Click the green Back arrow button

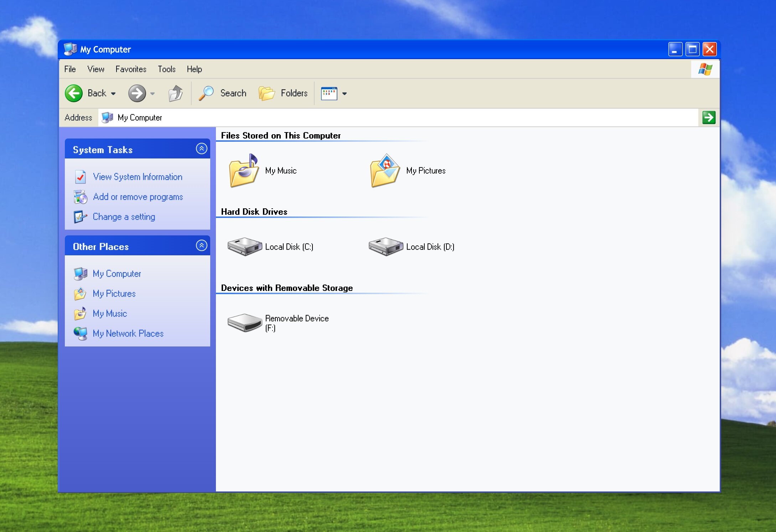74,93
